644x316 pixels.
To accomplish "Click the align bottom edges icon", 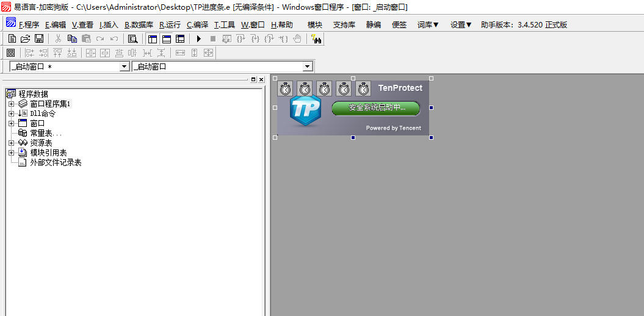I will [72, 52].
